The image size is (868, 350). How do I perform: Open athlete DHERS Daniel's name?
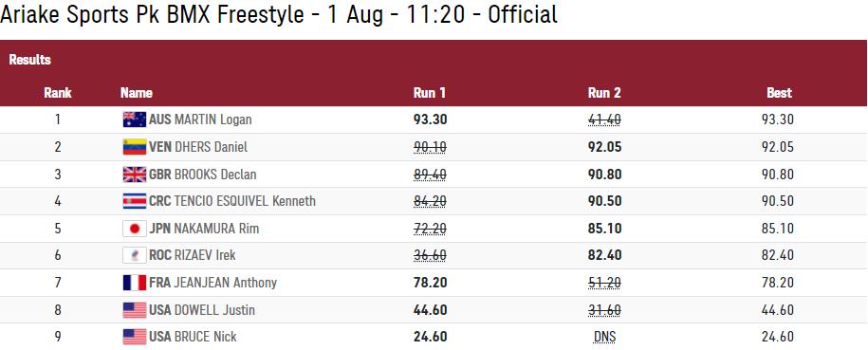[x=211, y=147]
